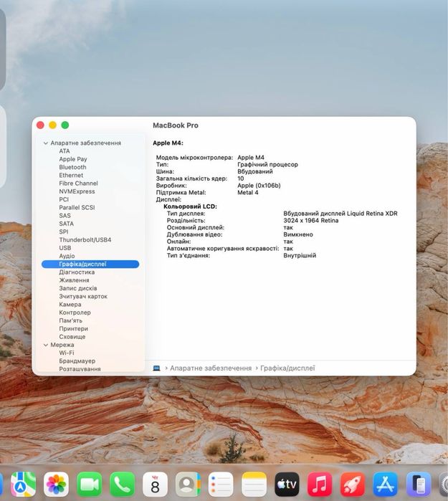The width and height of the screenshot is (448, 501).
Task: Open Reminders from the Dock
Action: pos(221,484)
